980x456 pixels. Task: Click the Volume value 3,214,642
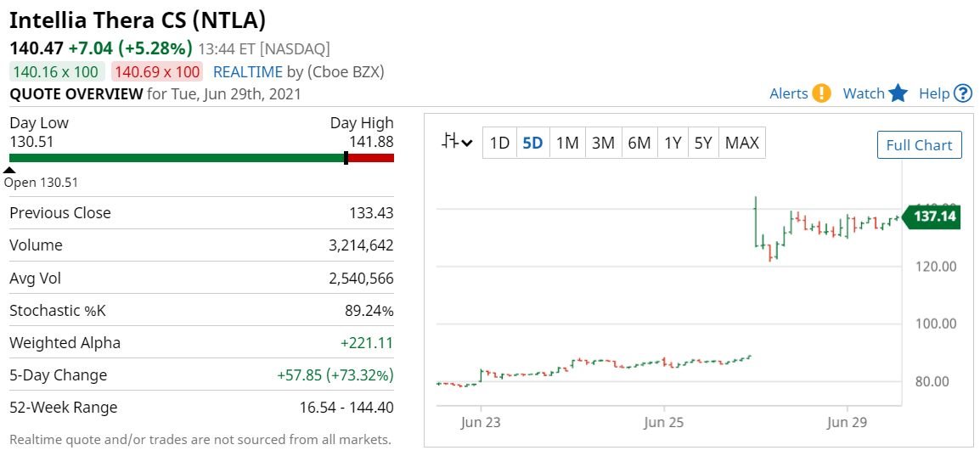361,245
